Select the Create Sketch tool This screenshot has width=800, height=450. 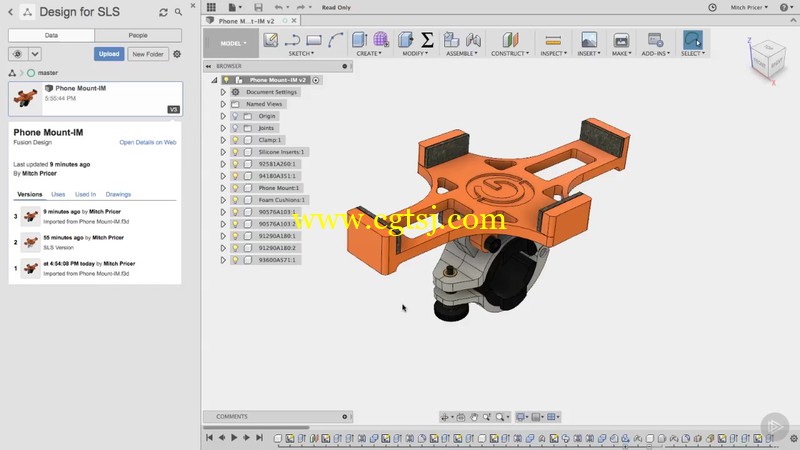click(x=270, y=40)
